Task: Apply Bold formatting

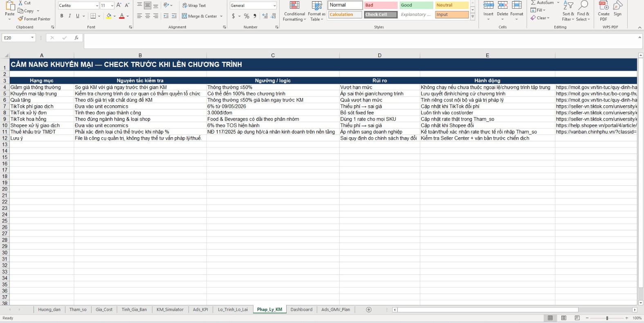Action: point(62,16)
